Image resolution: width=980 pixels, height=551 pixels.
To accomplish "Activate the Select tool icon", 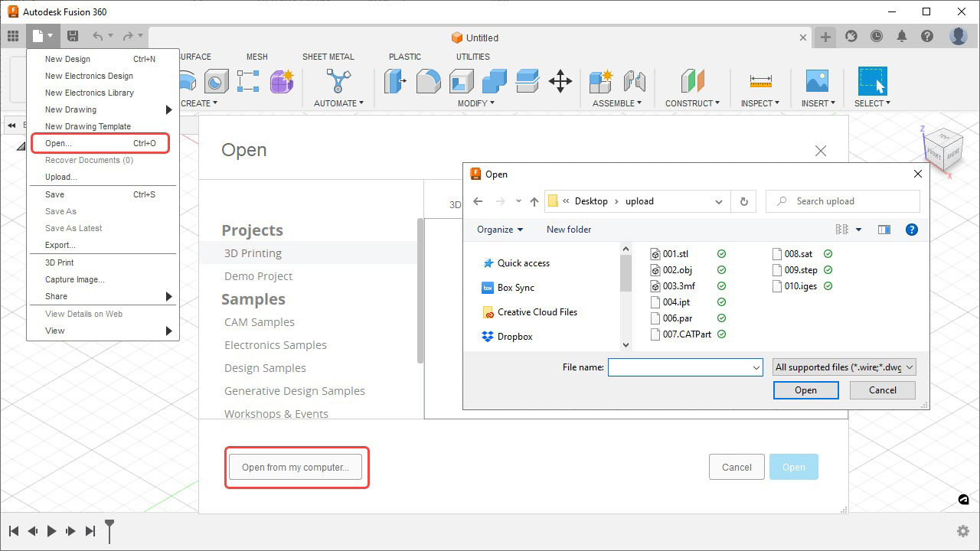I will pyautogui.click(x=872, y=81).
